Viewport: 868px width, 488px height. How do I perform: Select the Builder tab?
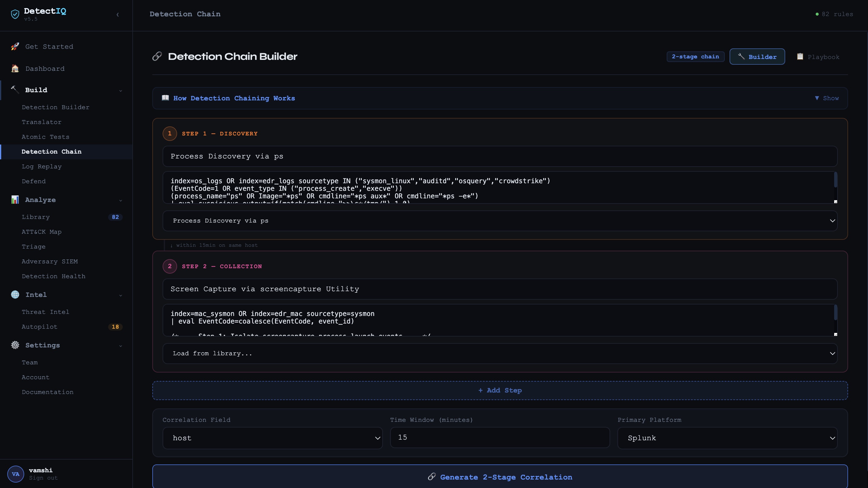coord(757,57)
